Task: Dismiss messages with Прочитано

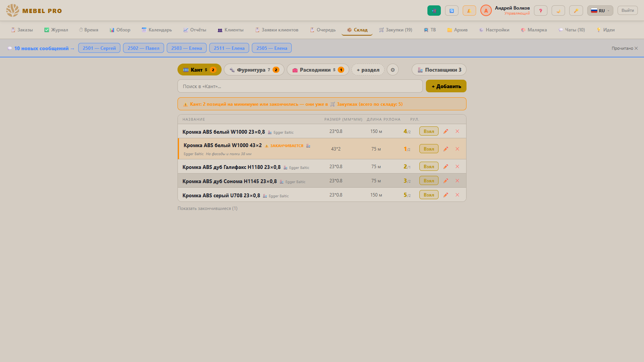Action: tap(624, 48)
